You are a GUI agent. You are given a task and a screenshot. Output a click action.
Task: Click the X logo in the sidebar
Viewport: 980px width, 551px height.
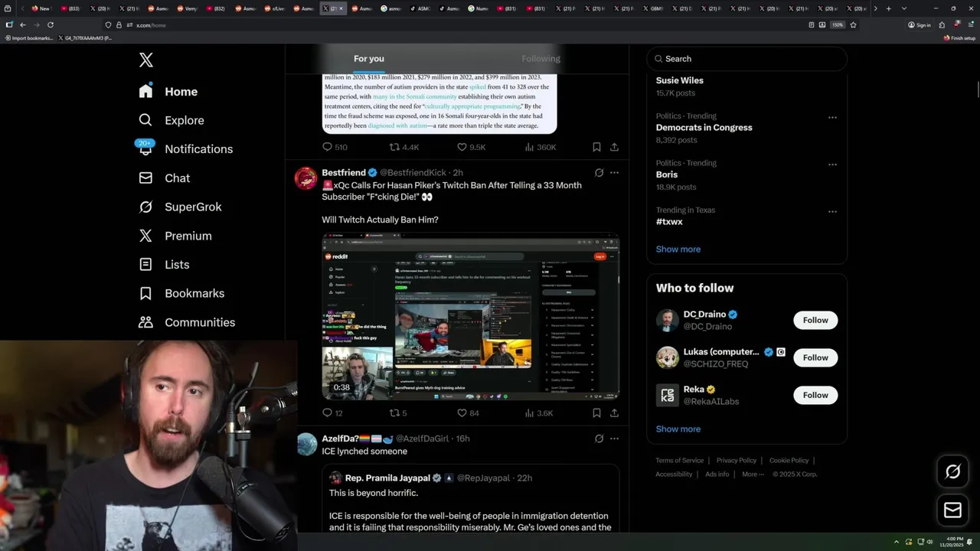click(x=145, y=60)
